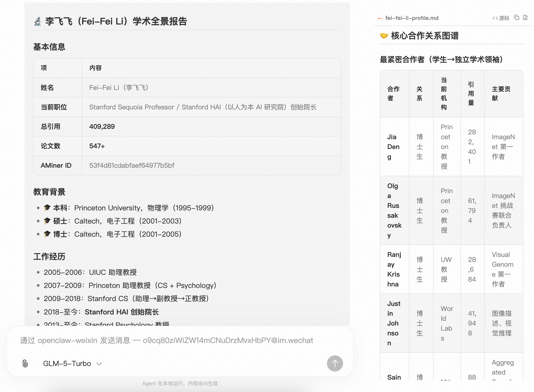Click the chevron next to GLM-5-Turbo
The image size is (534, 392).
99,364
